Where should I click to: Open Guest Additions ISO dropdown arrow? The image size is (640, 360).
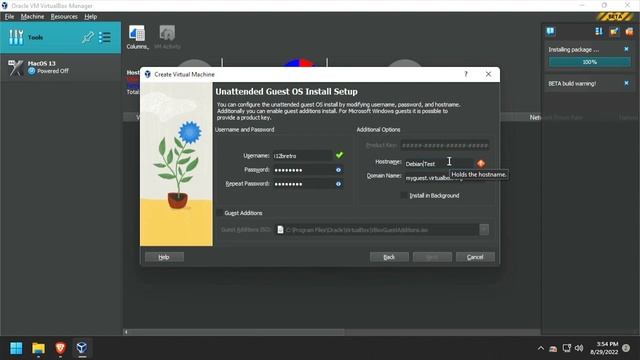click(484, 230)
